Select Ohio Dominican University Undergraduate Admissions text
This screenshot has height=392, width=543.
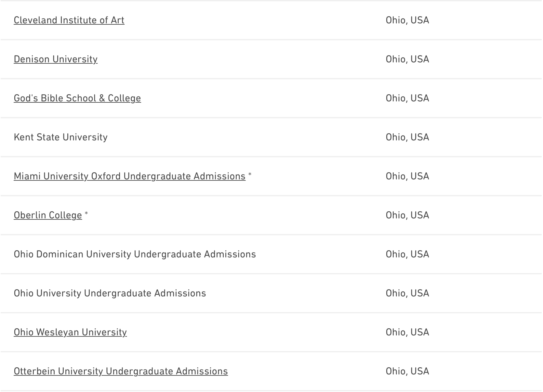(x=135, y=254)
